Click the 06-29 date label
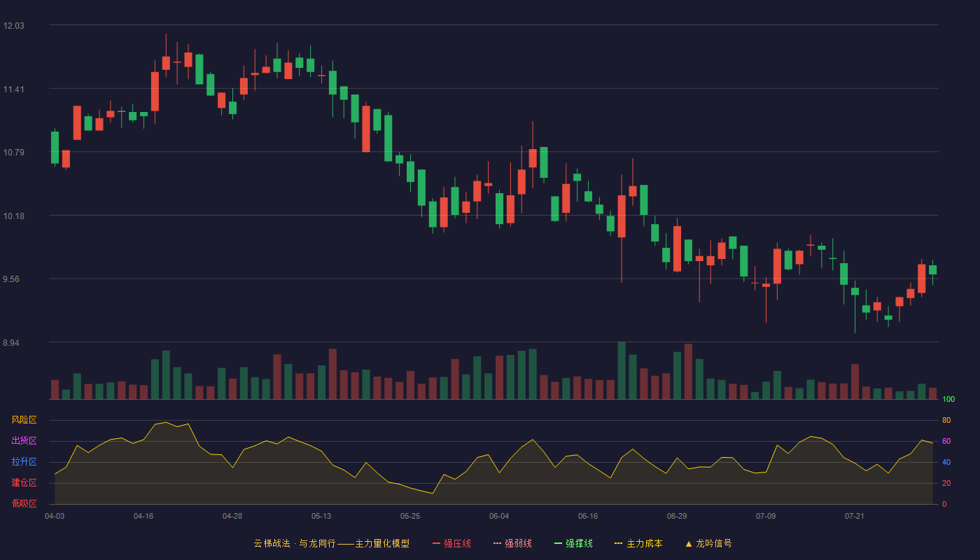 (677, 517)
